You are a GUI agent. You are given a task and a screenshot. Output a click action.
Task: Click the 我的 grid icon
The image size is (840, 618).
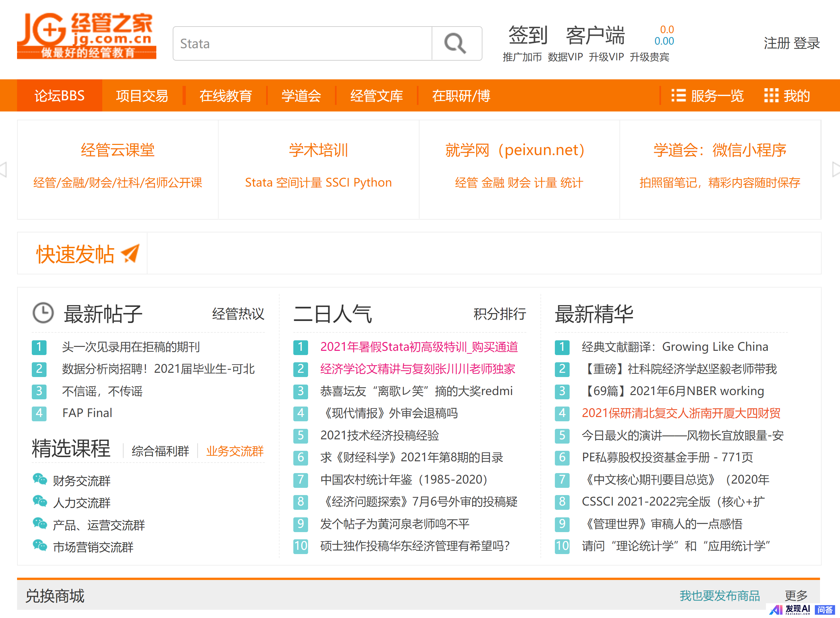tap(771, 96)
